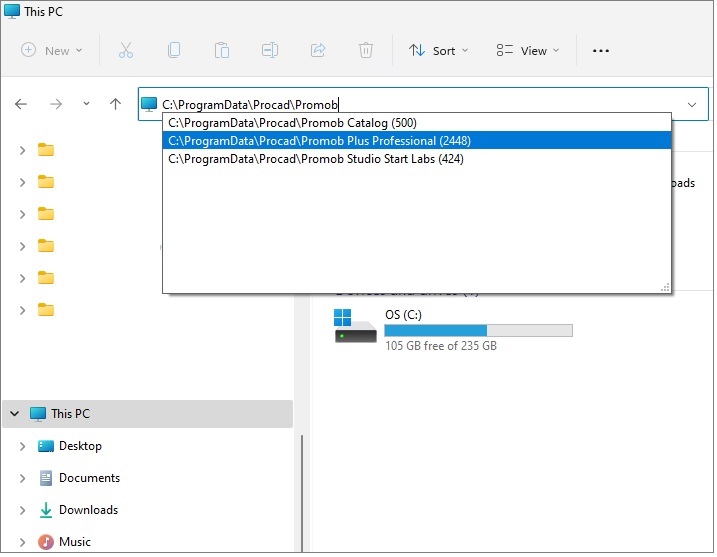Collapse the This PC tree node

click(15, 414)
